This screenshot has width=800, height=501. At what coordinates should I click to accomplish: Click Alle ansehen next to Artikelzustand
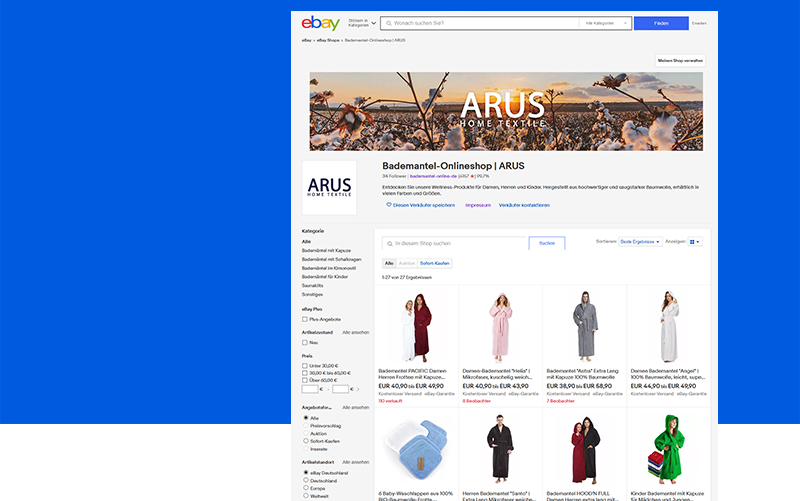[x=356, y=332]
